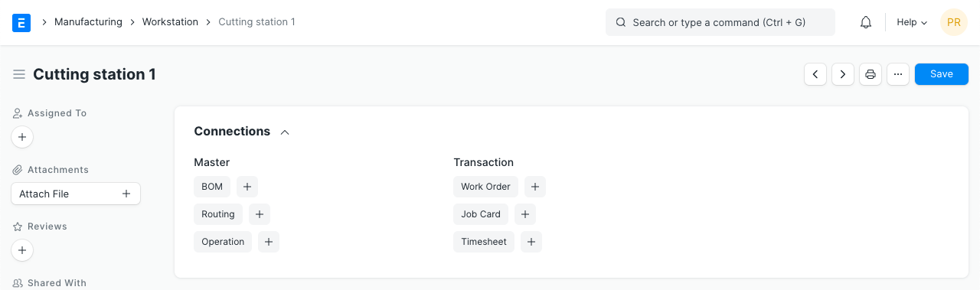Click the ERPNext home logo
Screen dimensions: 980x290
21,22
